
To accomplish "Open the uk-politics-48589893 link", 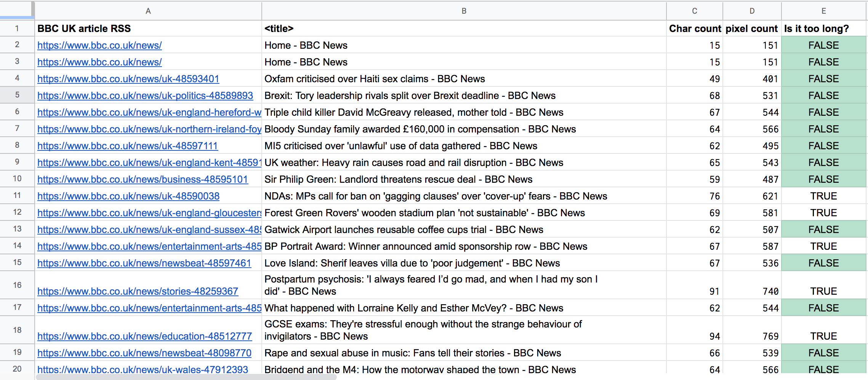I will 145,96.
